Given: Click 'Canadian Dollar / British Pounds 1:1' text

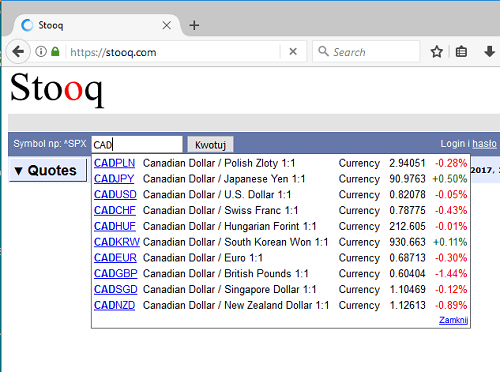Looking at the screenshot, I should [x=226, y=273].
